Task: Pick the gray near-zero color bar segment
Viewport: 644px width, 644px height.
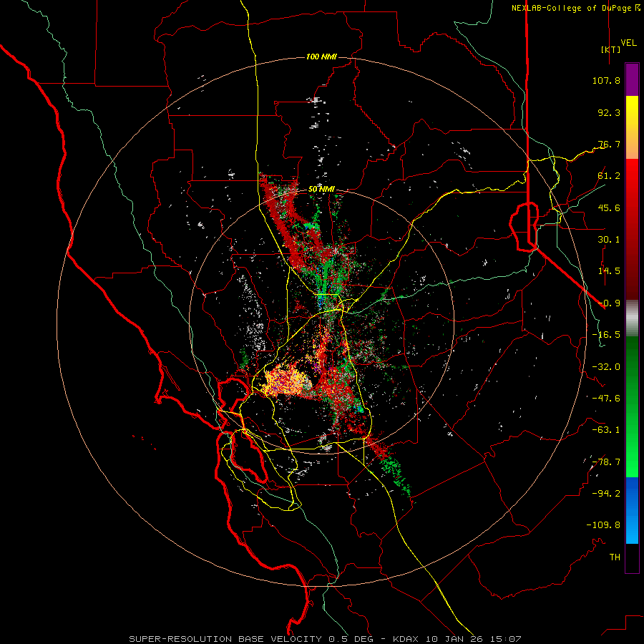Action: (x=632, y=318)
